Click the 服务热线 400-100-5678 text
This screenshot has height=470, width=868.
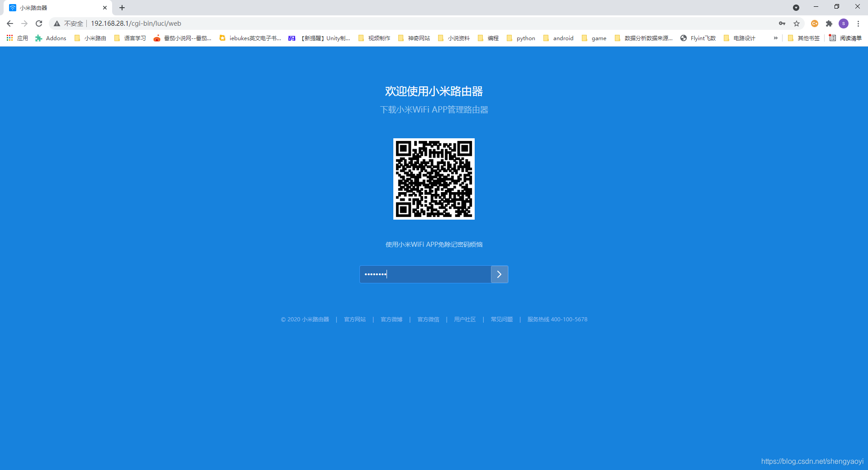(x=557, y=320)
